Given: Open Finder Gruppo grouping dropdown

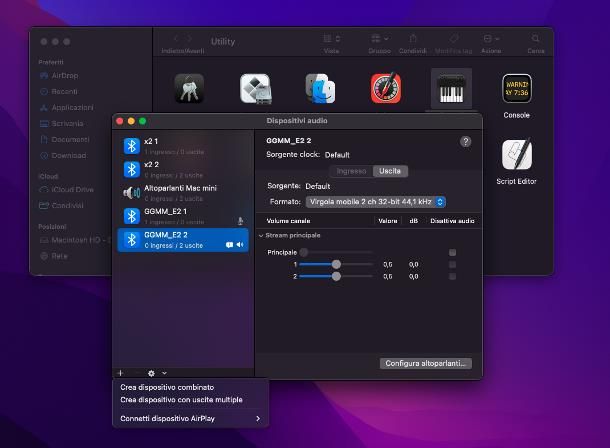Looking at the screenshot, I should point(380,38).
